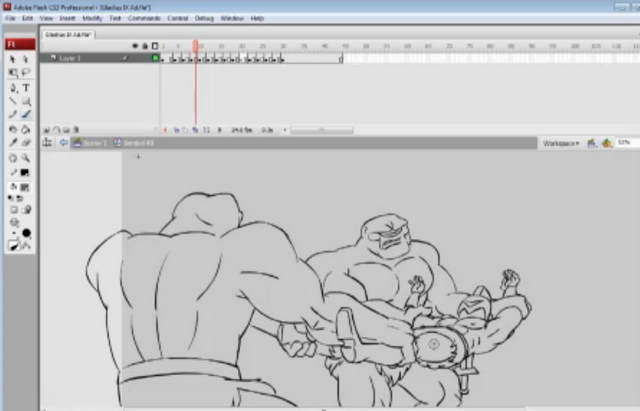This screenshot has width=640, height=411.
Task: Toggle show all layers as outlines
Action: [x=155, y=46]
